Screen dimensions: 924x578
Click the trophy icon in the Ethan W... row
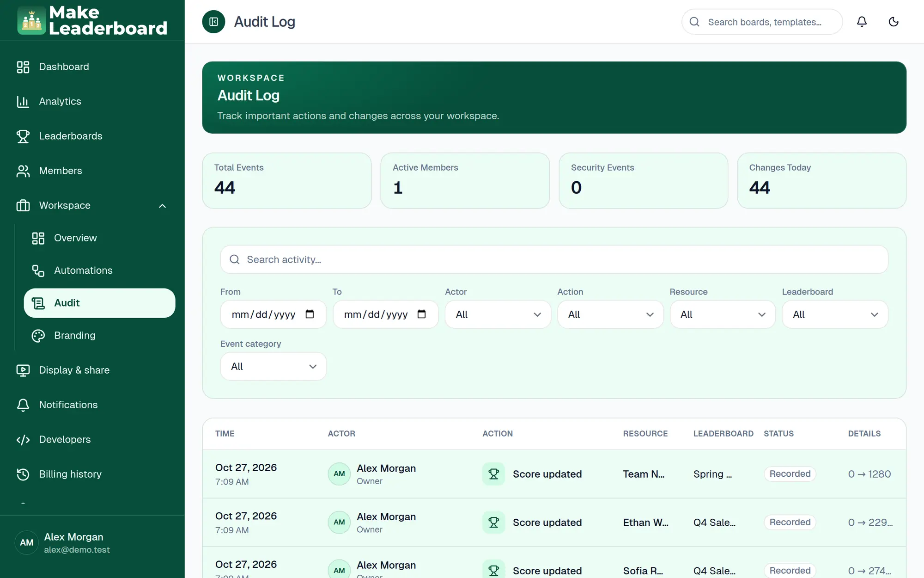click(493, 523)
